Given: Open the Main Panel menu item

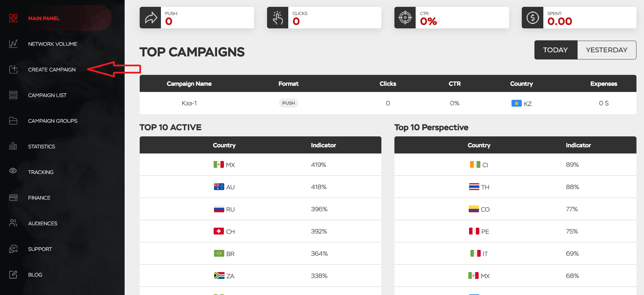Looking at the screenshot, I should tap(44, 18).
